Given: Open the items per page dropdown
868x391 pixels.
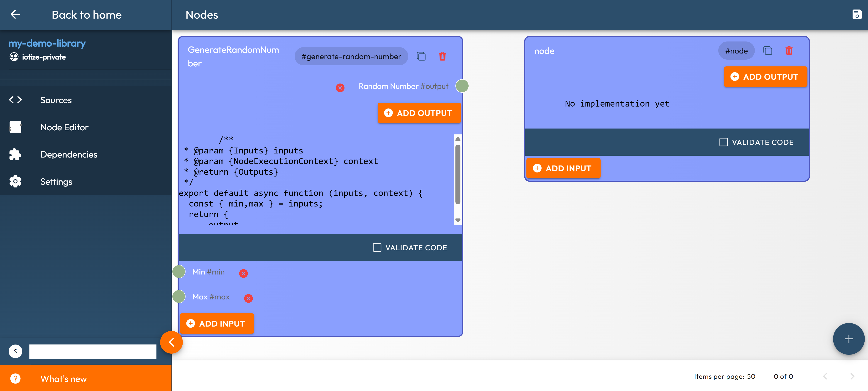Looking at the screenshot, I should pyautogui.click(x=751, y=376).
